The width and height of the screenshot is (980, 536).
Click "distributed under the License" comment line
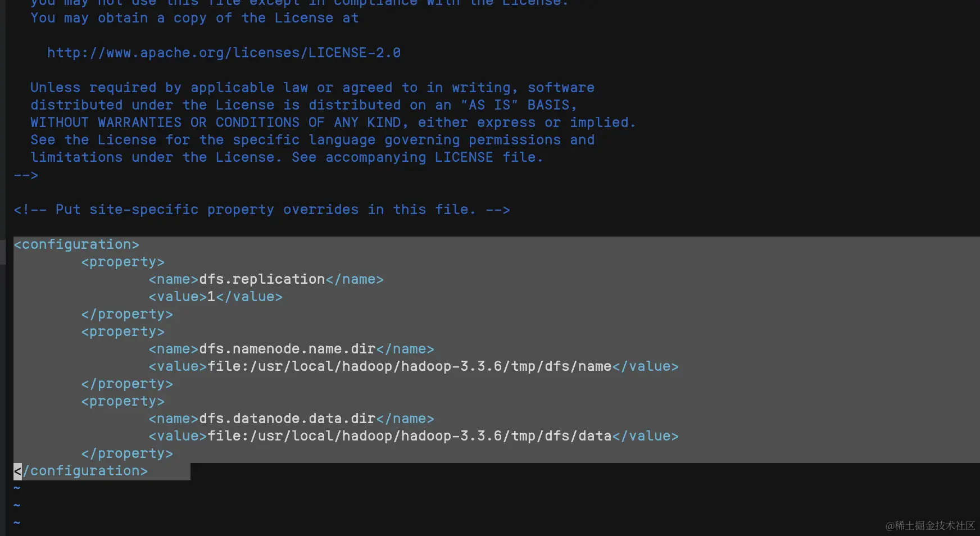point(303,105)
